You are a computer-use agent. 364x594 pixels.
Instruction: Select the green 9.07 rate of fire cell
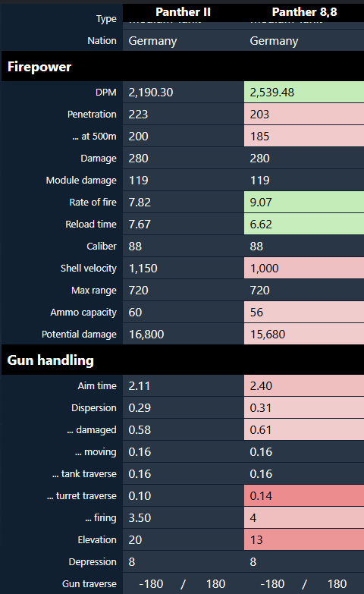coord(304,202)
